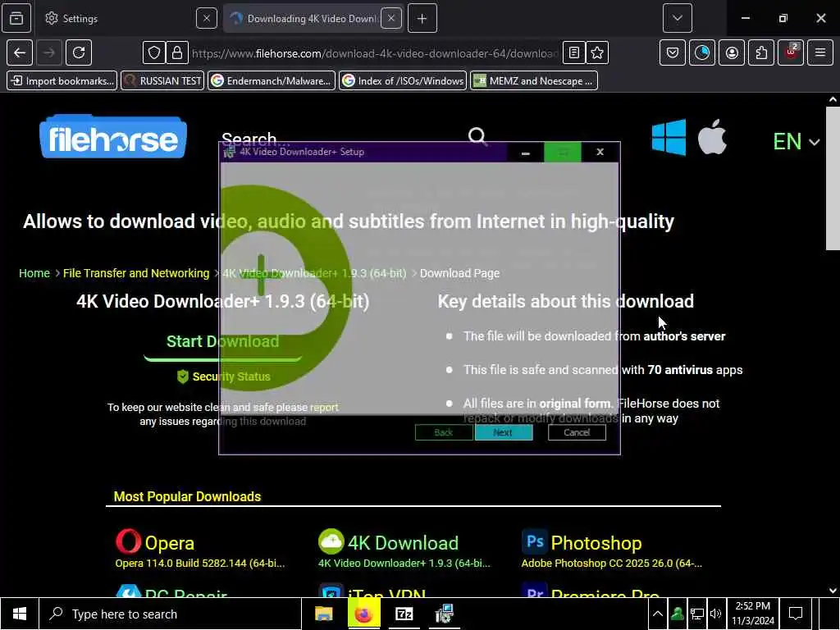Open the Windows Start menu
Screen dimensions: 840x630
20,614
